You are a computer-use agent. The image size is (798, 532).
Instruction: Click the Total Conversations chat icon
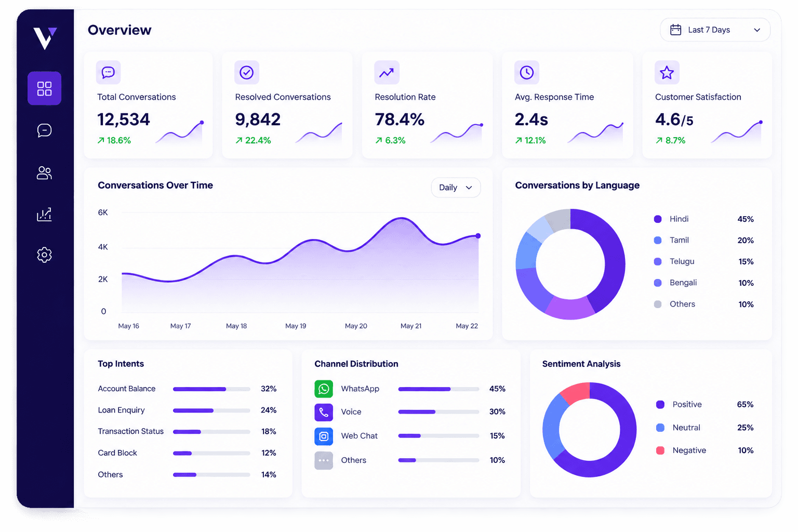(109, 72)
